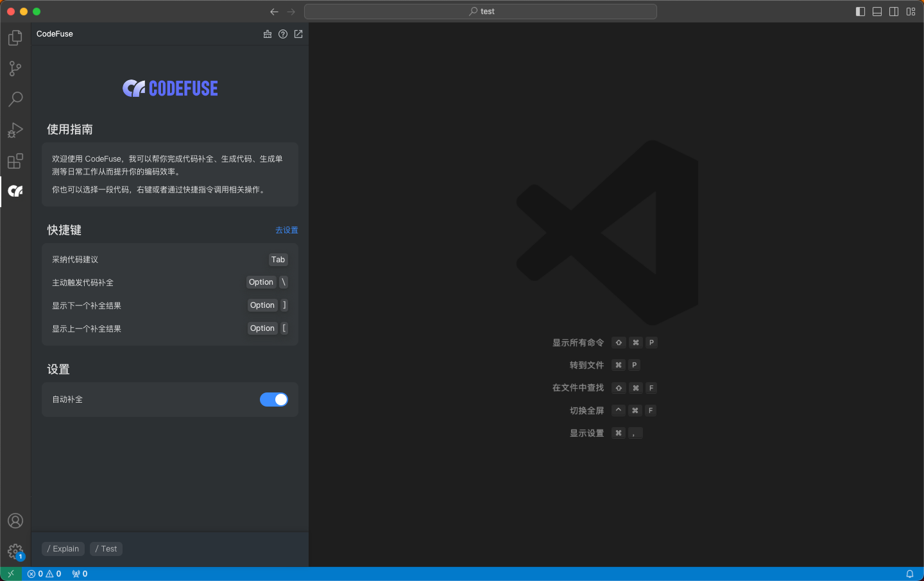Open the Search view
Viewport: 924px width, 581px height.
[x=15, y=99]
